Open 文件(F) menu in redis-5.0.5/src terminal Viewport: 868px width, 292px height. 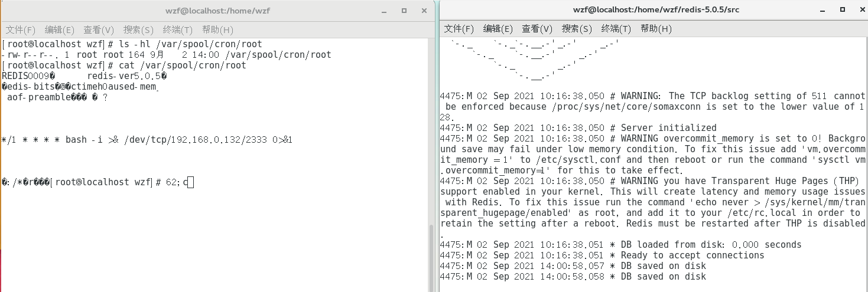click(459, 28)
